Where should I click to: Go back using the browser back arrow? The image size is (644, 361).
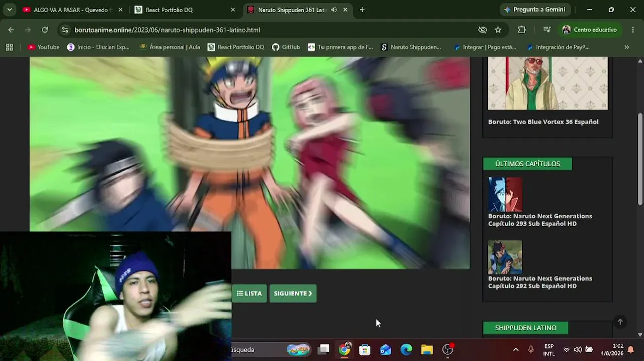[11, 30]
